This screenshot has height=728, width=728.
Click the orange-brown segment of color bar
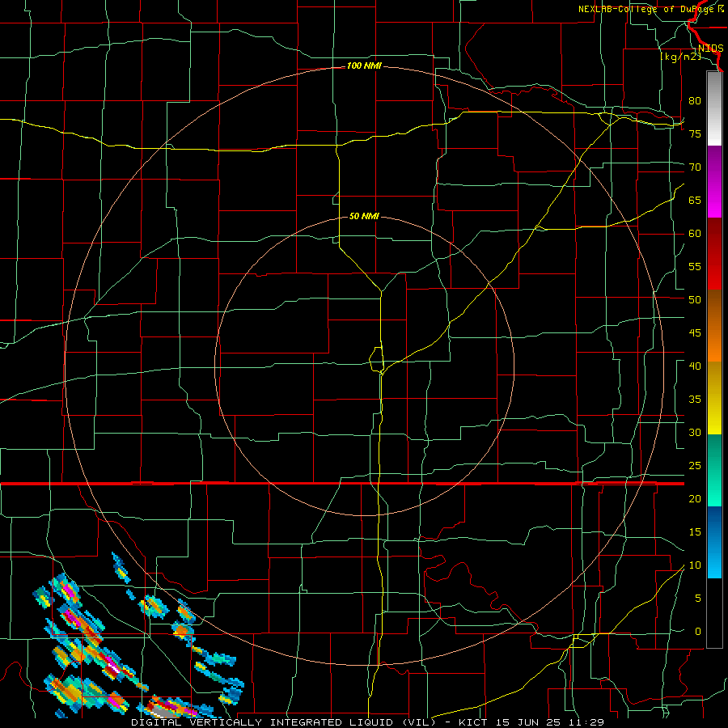point(714,325)
